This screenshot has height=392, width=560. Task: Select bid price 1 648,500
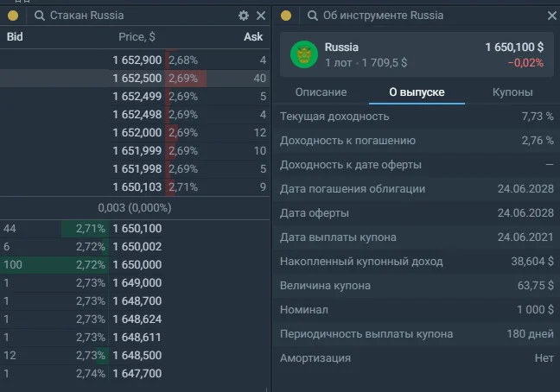137,355
